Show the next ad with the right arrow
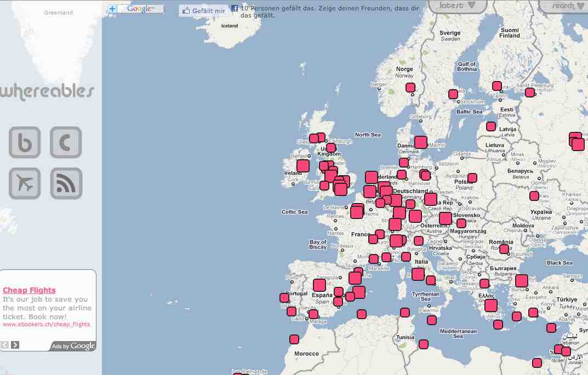This screenshot has height=375, width=588. pos(15,345)
